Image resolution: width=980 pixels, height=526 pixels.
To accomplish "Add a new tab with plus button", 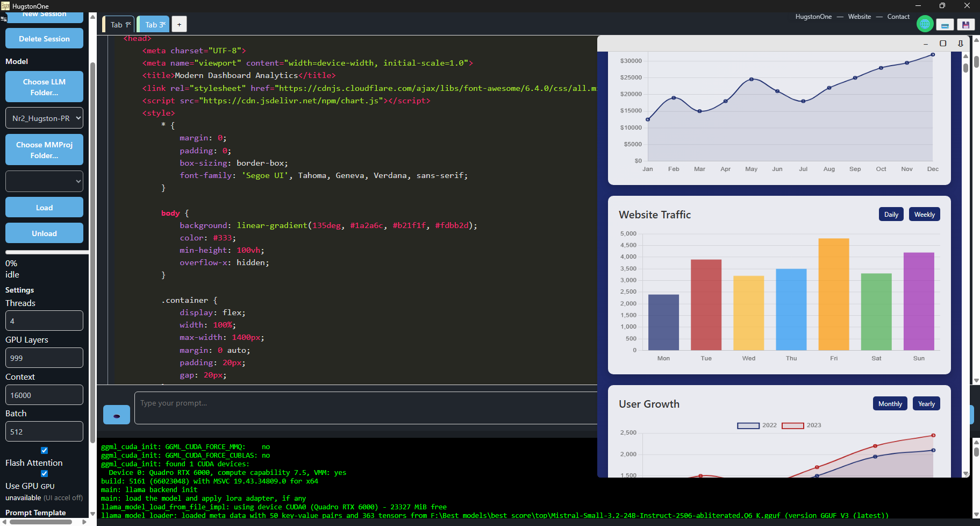I will 179,24.
